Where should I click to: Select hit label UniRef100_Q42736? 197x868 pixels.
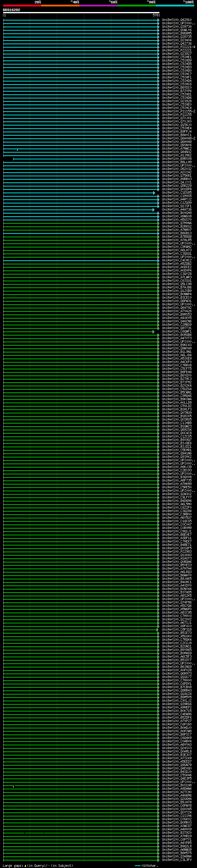click(x=177, y=43)
